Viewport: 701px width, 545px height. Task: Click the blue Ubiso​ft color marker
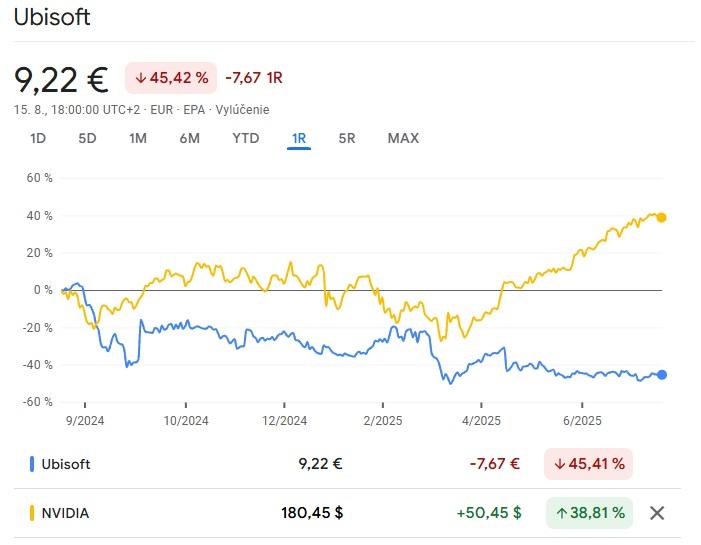click(33, 463)
